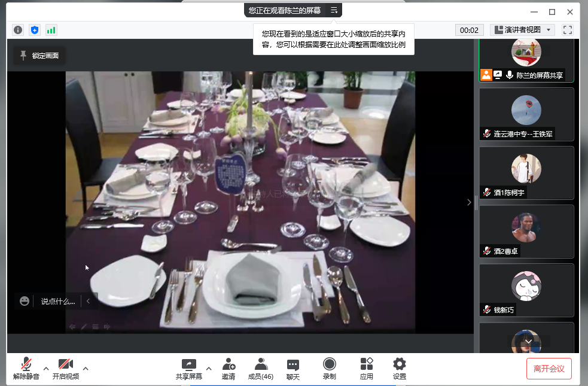Click the 离开会议 leave meeting button
This screenshot has height=386, width=588.
point(549,369)
